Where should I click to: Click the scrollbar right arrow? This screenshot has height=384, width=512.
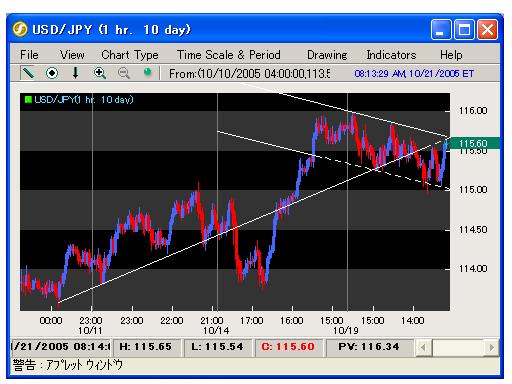point(492,347)
